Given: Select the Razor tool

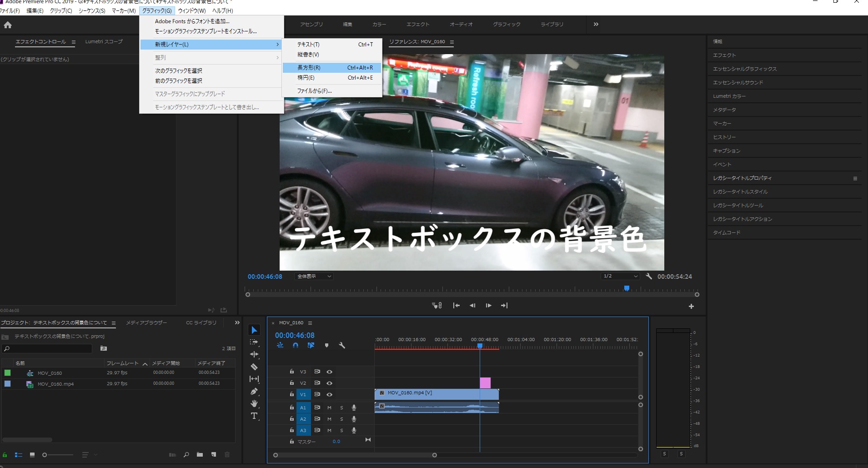Looking at the screenshot, I should [254, 367].
